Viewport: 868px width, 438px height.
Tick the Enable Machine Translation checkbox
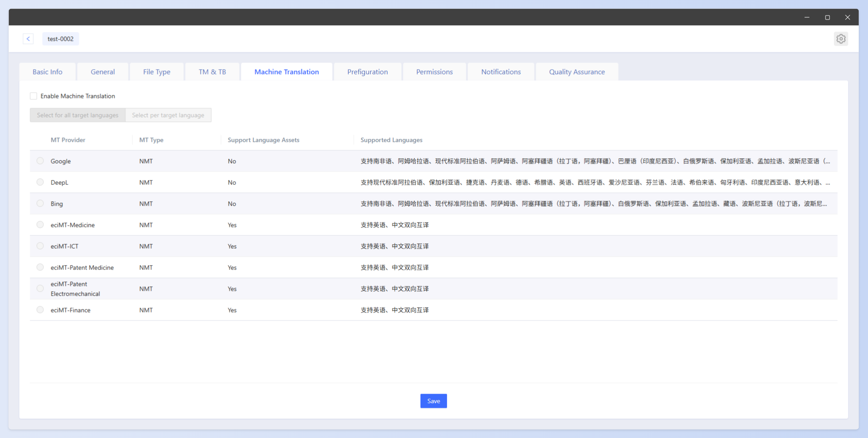coord(34,96)
